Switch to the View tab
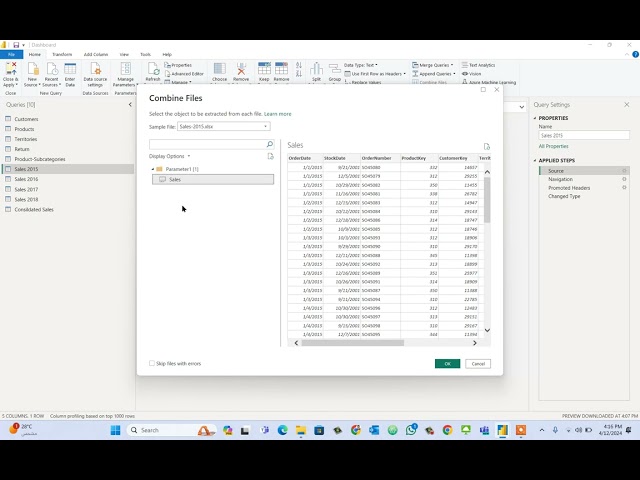Image resolution: width=640 pixels, height=480 pixels. 124,54
